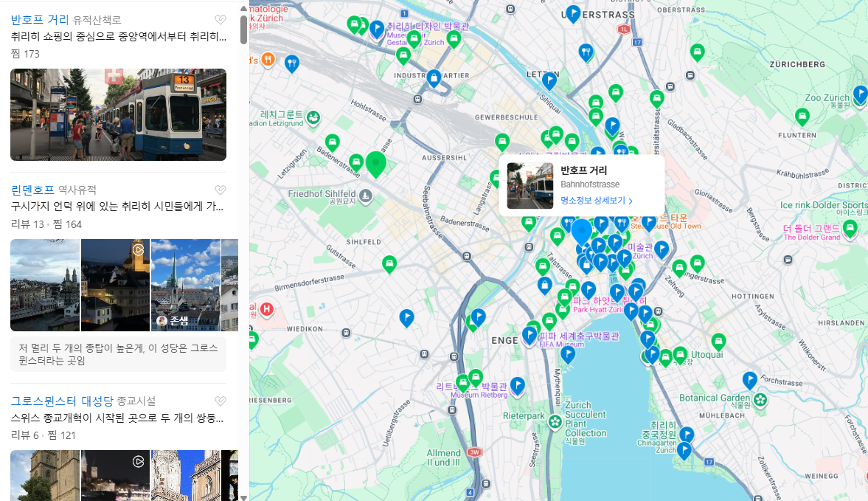Click the list scrollbar up arrow

[243, 8]
